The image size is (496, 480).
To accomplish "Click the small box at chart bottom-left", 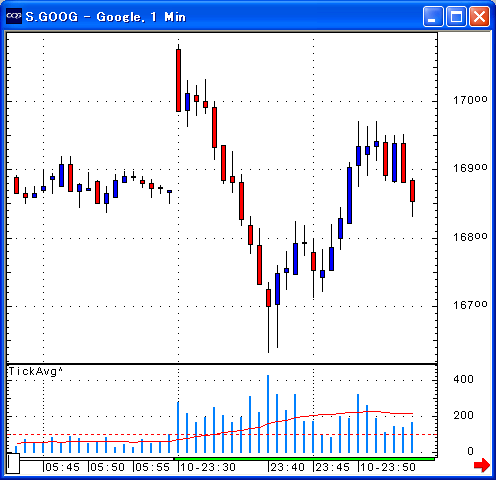I will coord(13,463).
